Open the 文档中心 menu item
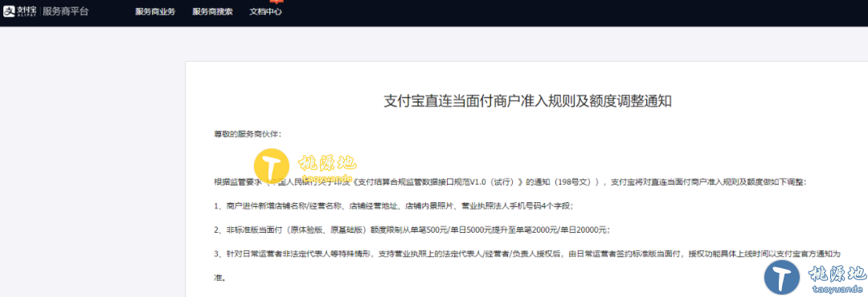This screenshot has width=868, height=297. [x=266, y=11]
